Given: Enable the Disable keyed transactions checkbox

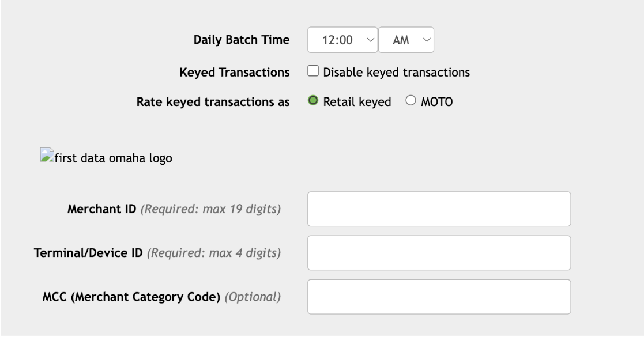Looking at the screenshot, I should pyautogui.click(x=313, y=71).
